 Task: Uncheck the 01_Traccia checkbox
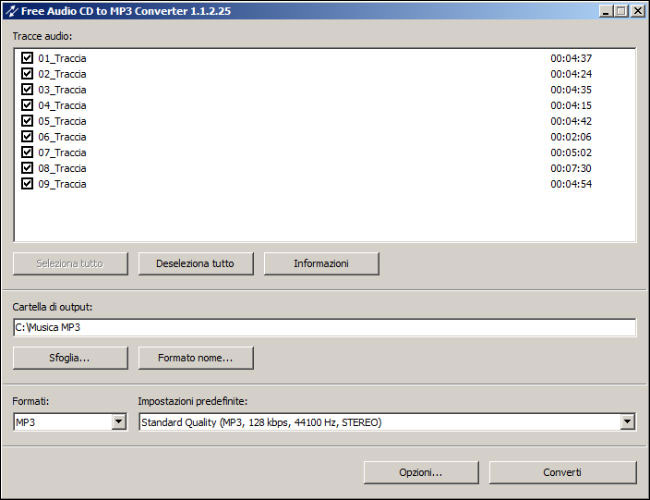[x=27, y=58]
